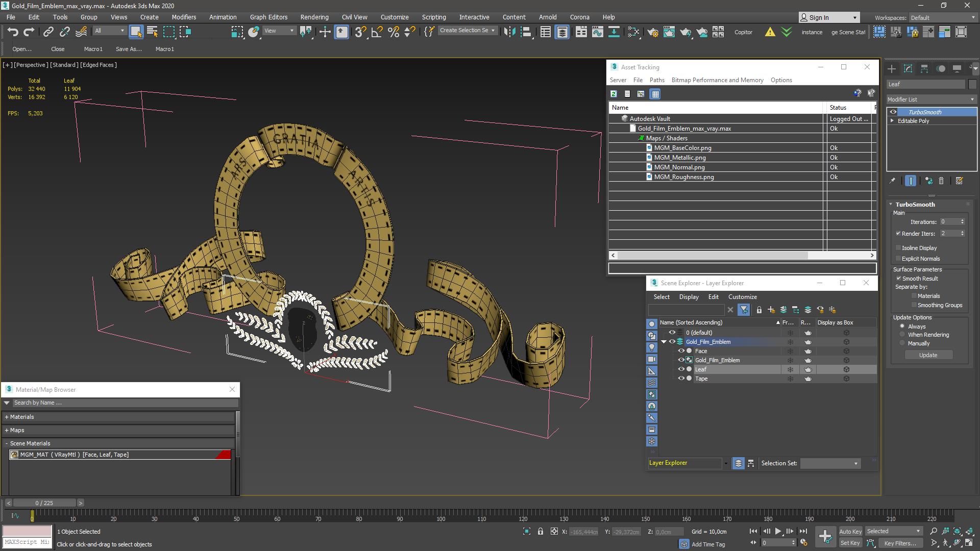Click the Auto Key button
Viewport: 980px width, 551px height.
(850, 532)
